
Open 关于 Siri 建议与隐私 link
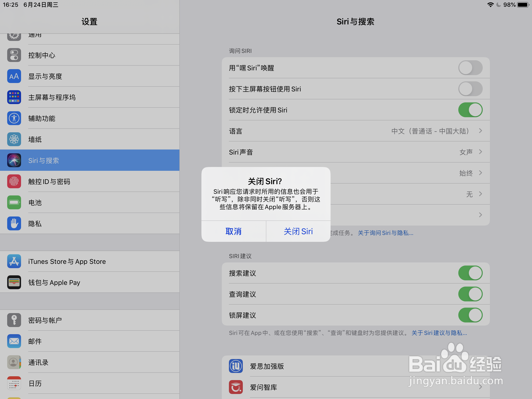coord(439,333)
